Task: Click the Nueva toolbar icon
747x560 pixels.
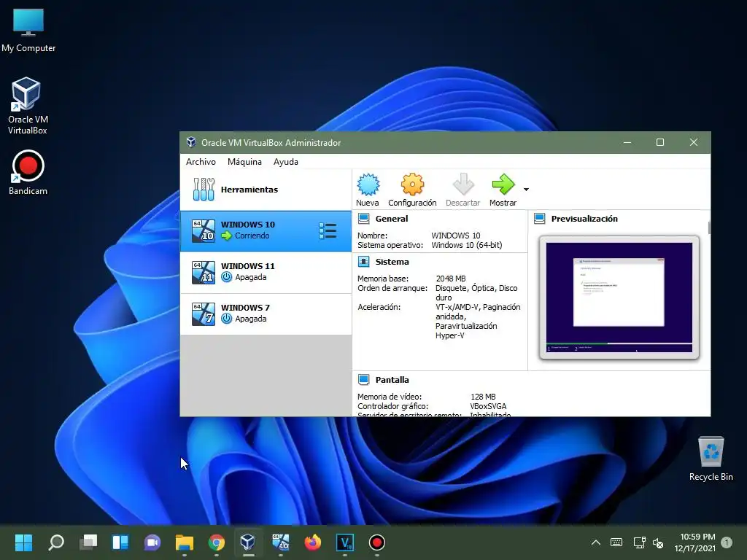Action: [368, 184]
